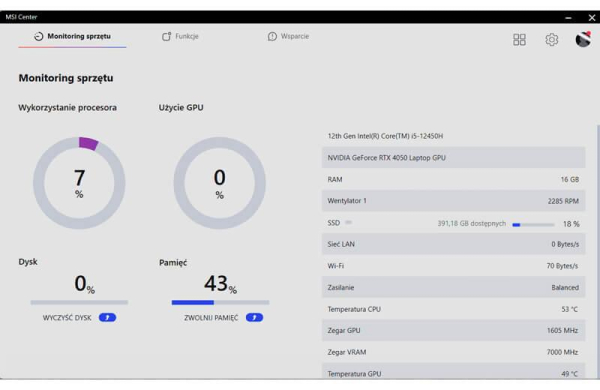The width and height of the screenshot is (600, 390).
Task: Click Wentylator 1 row
Action: coord(453,201)
